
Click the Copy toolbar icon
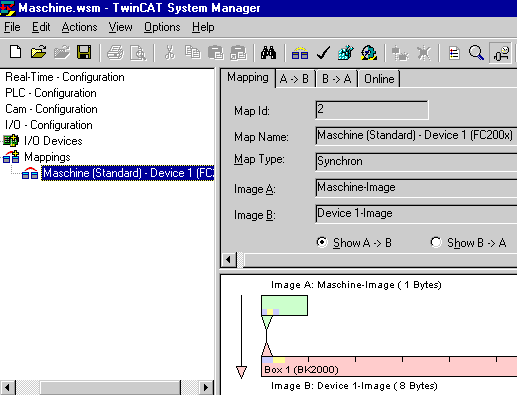click(192, 53)
